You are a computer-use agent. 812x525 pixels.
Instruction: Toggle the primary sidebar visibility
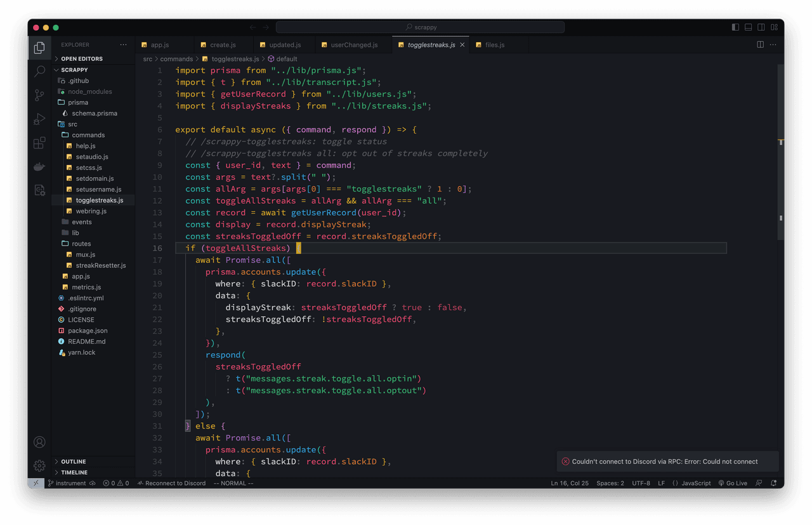point(735,27)
